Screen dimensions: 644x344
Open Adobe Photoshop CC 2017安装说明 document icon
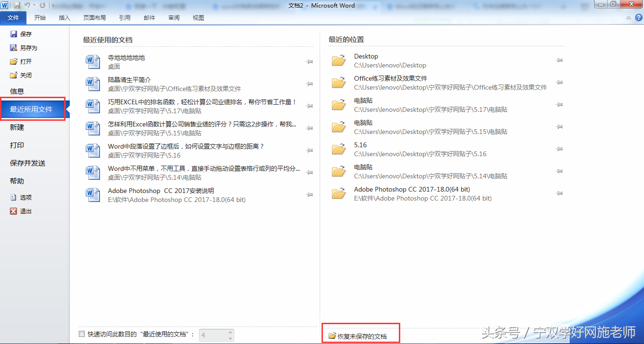coord(93,195)
